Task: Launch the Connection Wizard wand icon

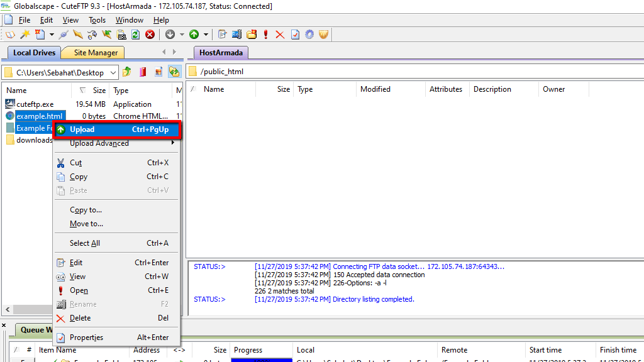Action: coord(25,35)
